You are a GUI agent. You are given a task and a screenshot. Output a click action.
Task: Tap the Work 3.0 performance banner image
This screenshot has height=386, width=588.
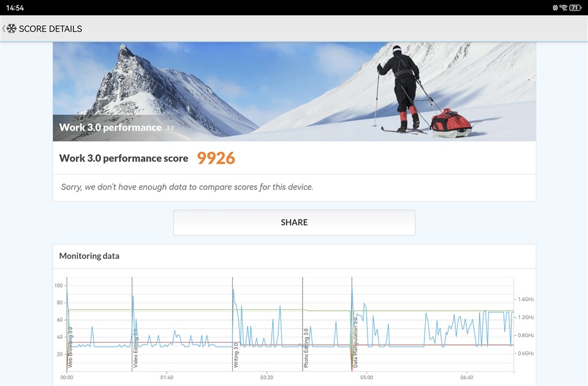294,92
